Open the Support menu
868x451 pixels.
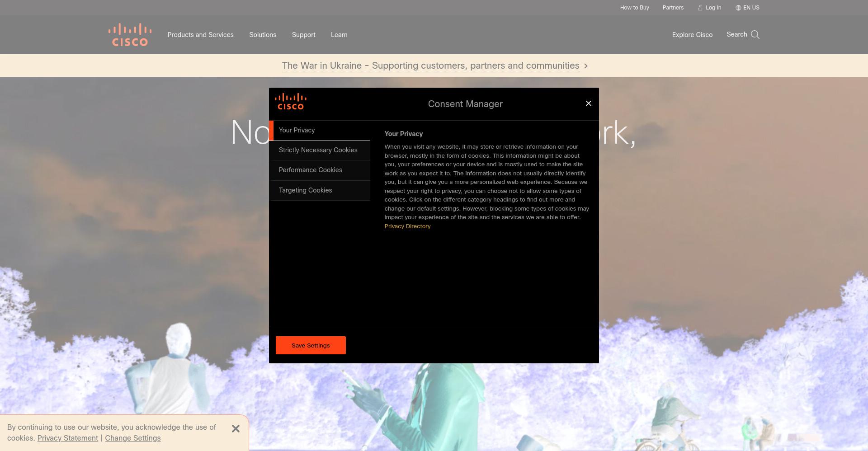[303, 35]
